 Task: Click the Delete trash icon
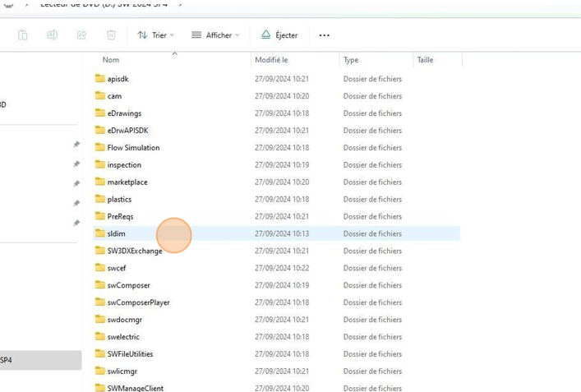point(111,35)
